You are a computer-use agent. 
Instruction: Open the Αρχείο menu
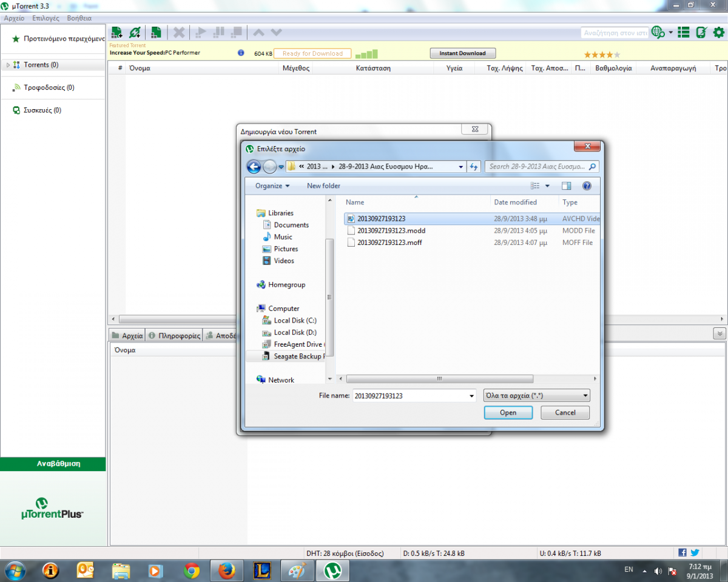[x=14, y=18]
